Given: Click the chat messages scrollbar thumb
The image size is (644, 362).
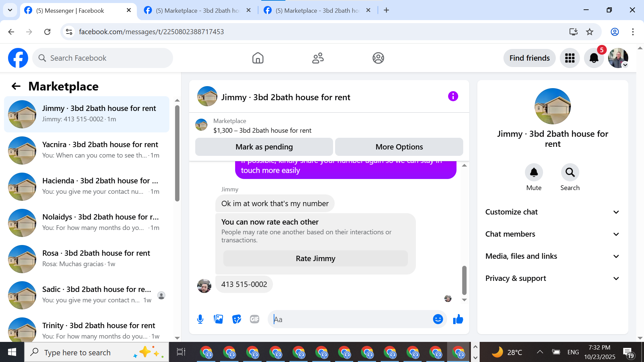Looking at the screenshot, I should click(464, 280).
